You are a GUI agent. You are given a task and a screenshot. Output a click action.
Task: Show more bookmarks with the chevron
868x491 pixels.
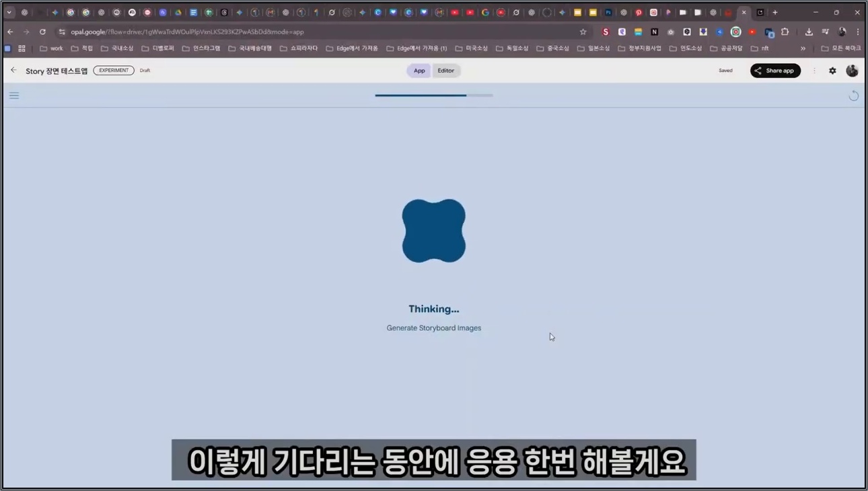click(x=803, y=48)
